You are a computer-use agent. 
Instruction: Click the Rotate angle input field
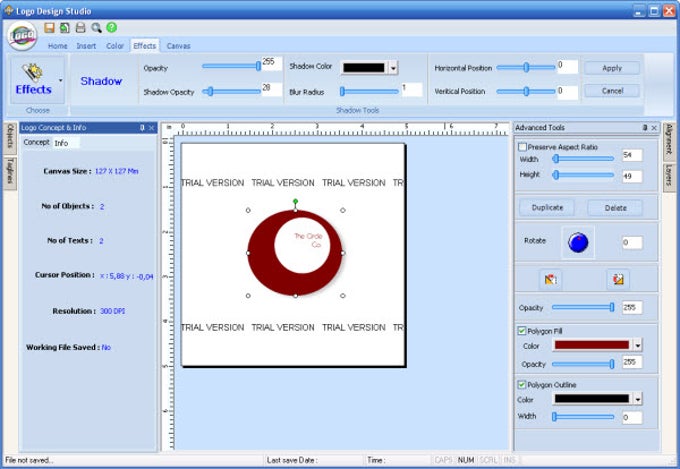pos(632,242)
